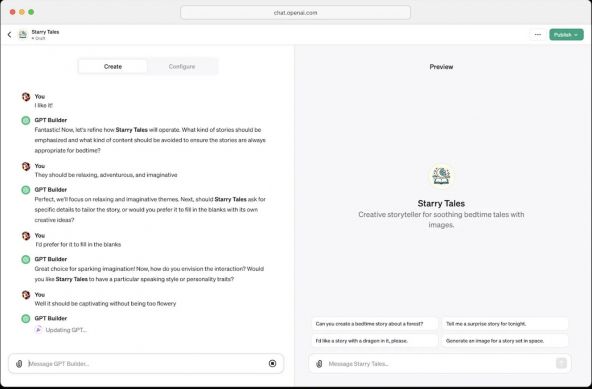
Task: Click the user avatar beside 'Well it should be'
Action: pos(26,295)
